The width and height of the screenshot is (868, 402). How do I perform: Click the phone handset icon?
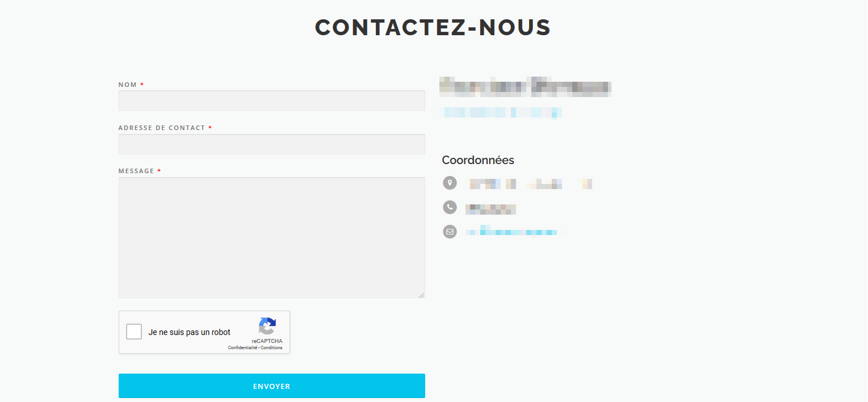tap(450, 207)
